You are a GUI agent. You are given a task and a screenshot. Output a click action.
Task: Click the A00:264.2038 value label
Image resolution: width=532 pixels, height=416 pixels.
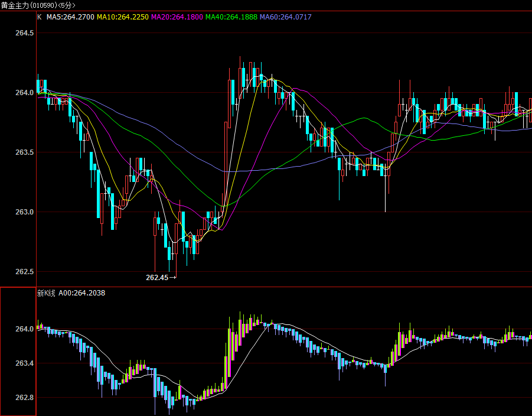(81, 293)
